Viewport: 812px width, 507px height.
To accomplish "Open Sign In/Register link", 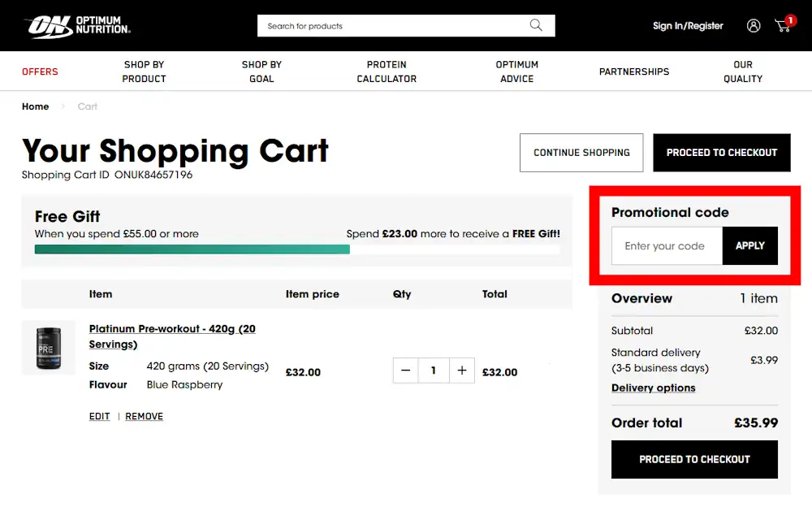I will [x=688, y=26].
